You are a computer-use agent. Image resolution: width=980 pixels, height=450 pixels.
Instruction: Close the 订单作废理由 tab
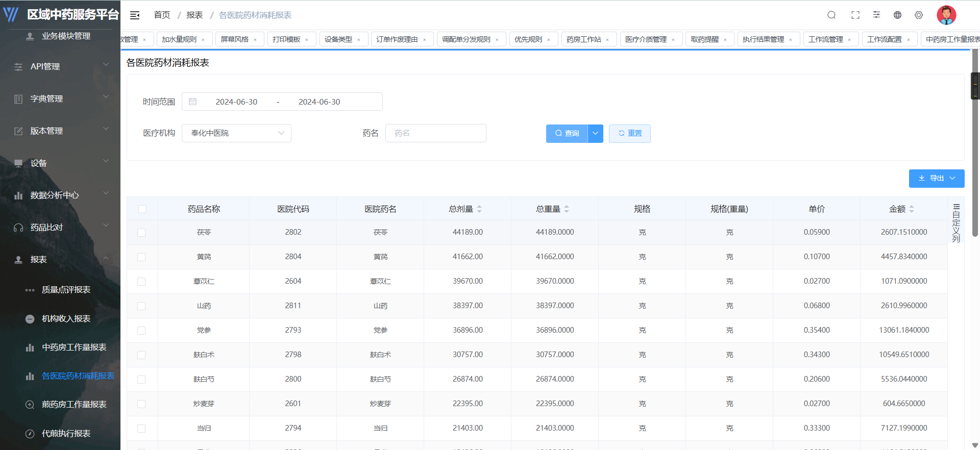pyautogui.click(x=425, y=40)
